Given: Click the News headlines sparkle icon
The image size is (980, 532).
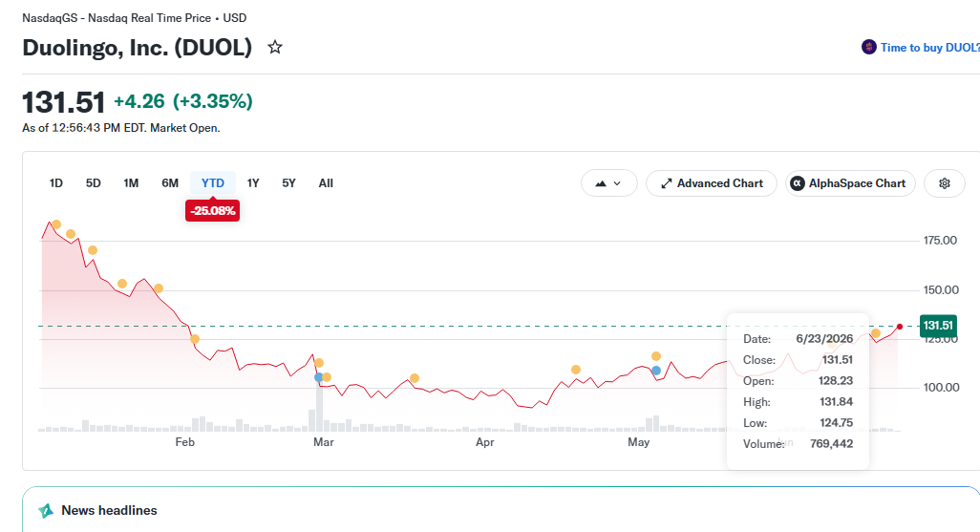Looking at the screenshot, I should [46, 511].
